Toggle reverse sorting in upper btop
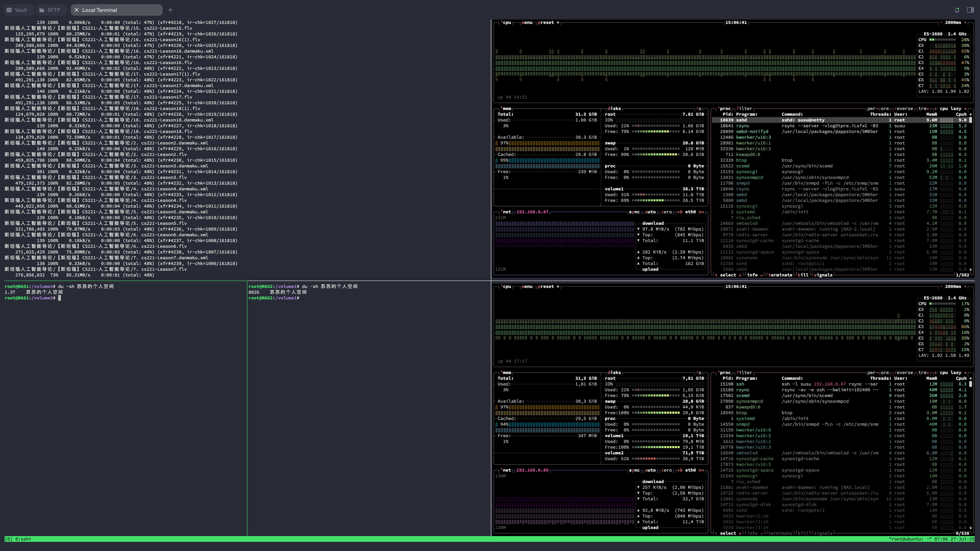Screen dimensions: 980x551 [904, 108]
